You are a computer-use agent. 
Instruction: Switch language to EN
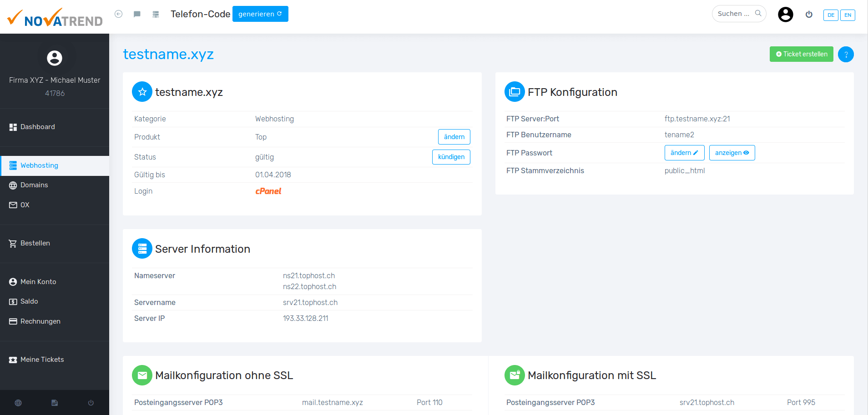tap(848, 15)
